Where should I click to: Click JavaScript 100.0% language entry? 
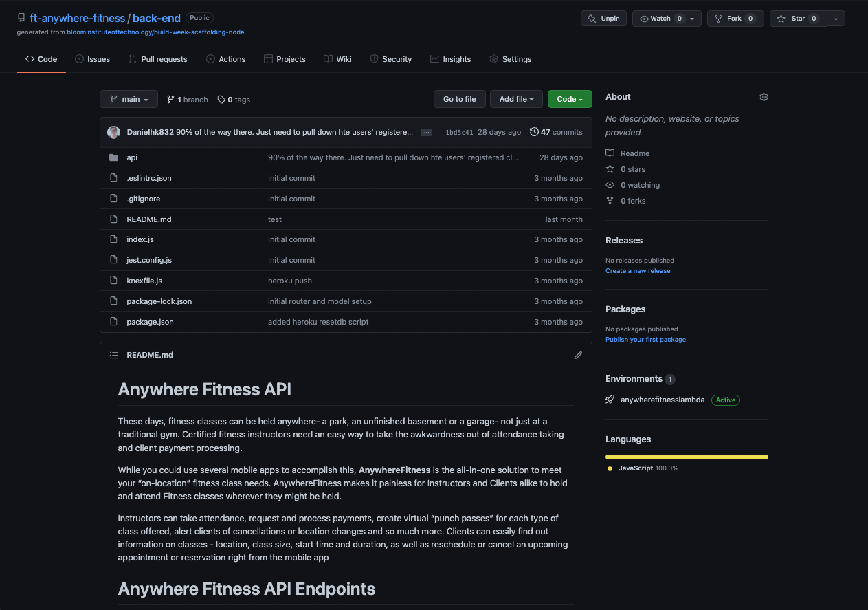click(643, 468)
